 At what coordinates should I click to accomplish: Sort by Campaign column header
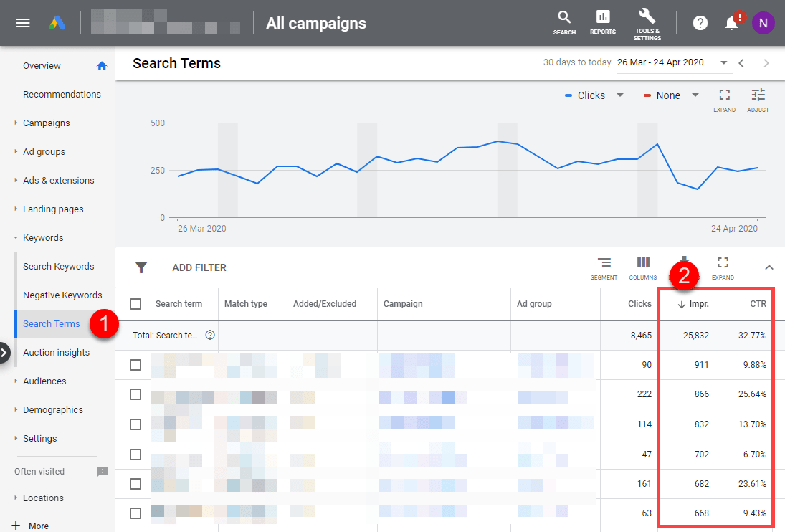403,304
